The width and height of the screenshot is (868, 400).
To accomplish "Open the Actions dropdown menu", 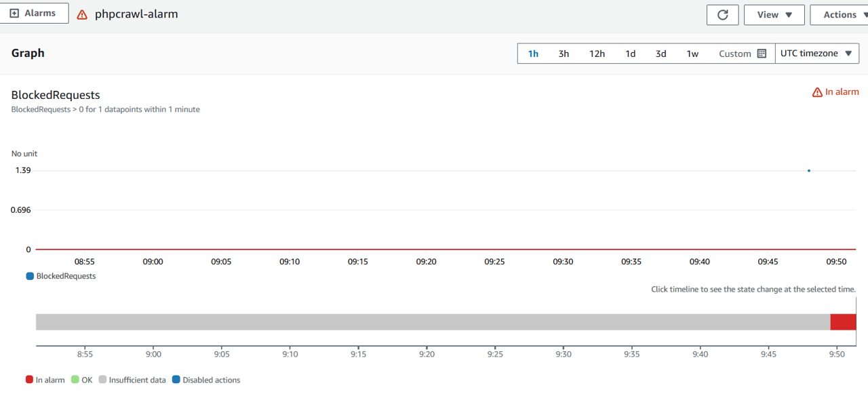I will click(x=840, y=15).
